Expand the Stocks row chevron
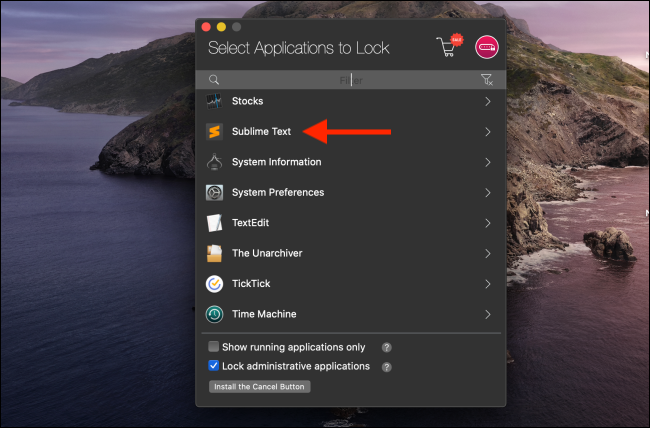This screenshot has height=428, width=650. (x=488, y=101)
